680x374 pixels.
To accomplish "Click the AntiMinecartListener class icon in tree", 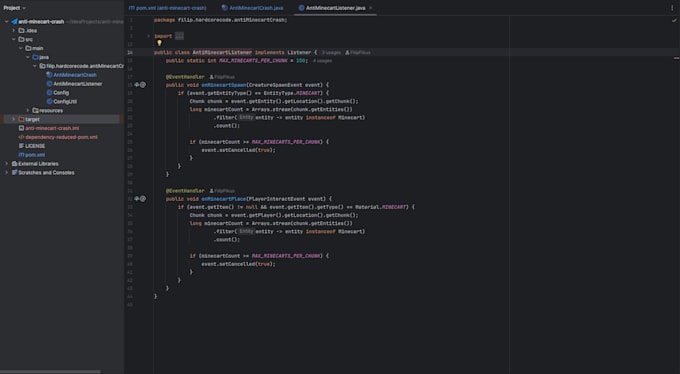I will (x=49, y=84).
